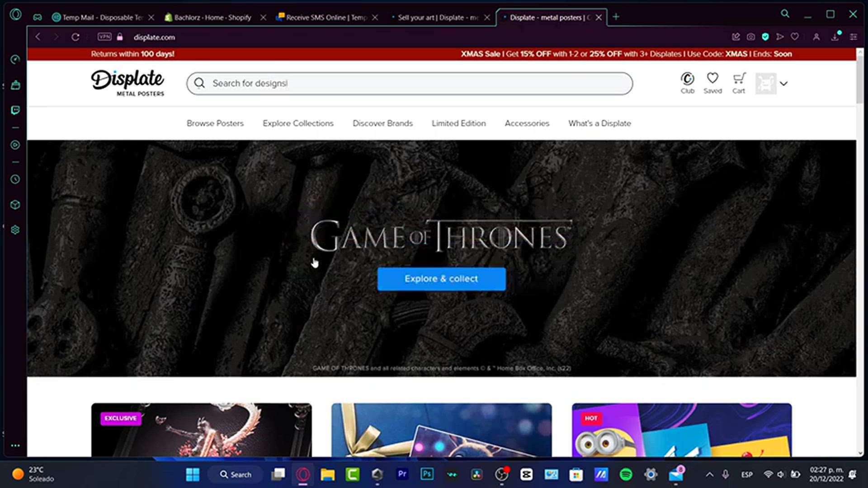Click the displate.com address bar

[x=154, y=37]
